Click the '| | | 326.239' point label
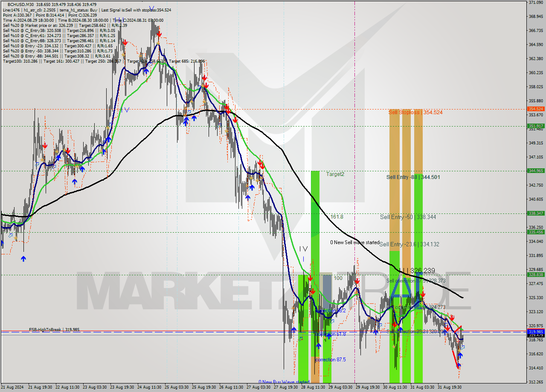The height and width of the screenshot is (392, 546). tap(417, 271)
